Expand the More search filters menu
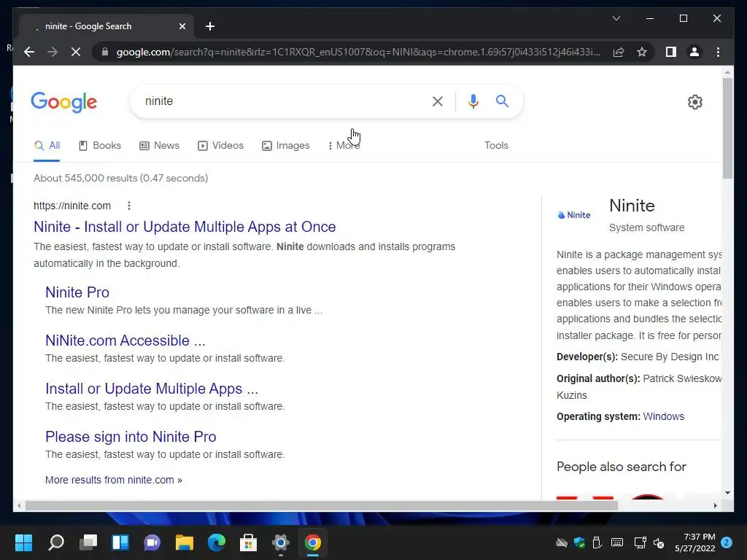This screenshot has height=560, width=747. tap(344, 146)
